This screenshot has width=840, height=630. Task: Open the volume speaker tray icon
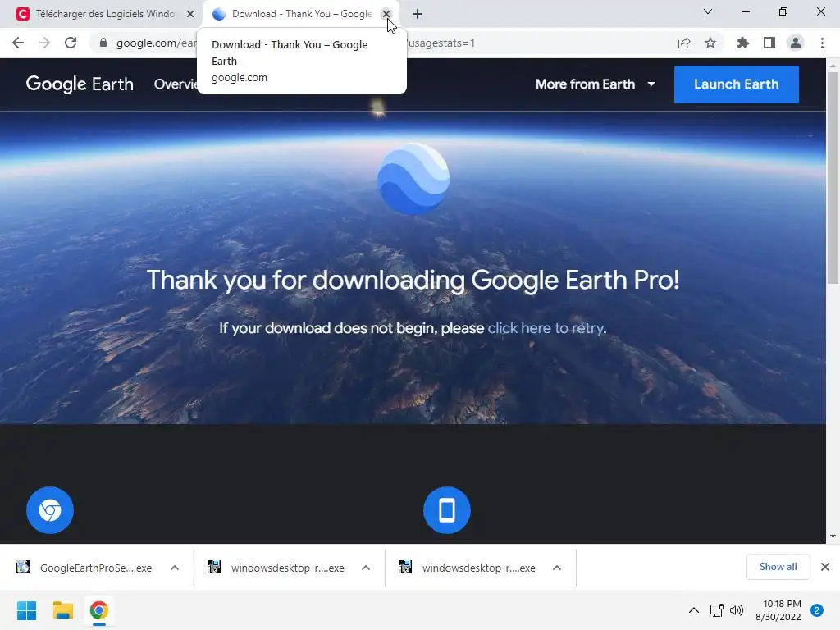737,610
